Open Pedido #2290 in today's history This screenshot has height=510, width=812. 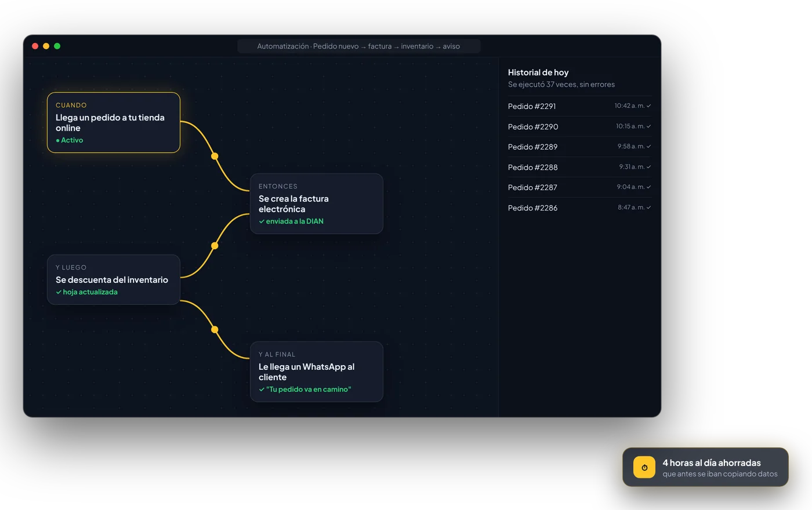tap(579, 126)
